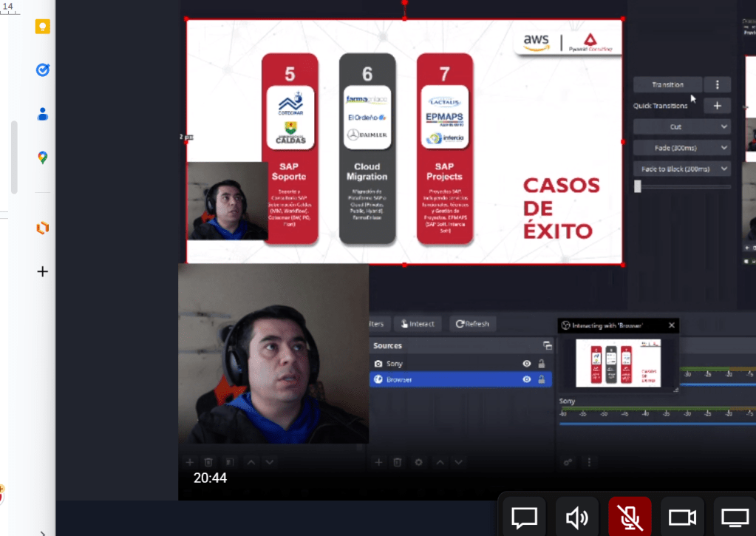Click the slide thumbnail in the Interacting window

618,363
